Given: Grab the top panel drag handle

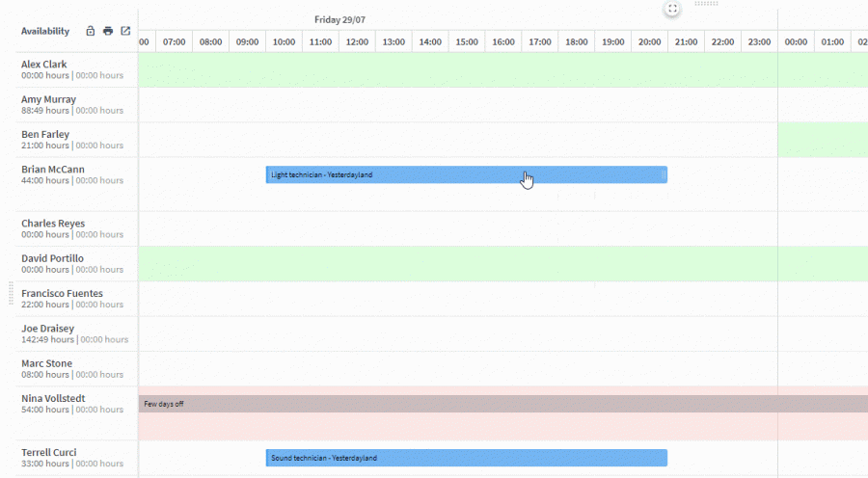Looking at the screenshot, I should [706, 3].
